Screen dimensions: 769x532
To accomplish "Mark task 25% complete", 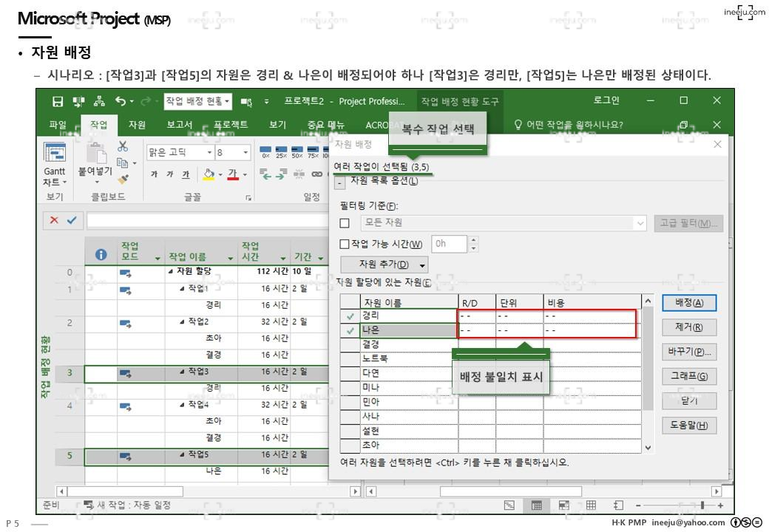I will (281, 152).
